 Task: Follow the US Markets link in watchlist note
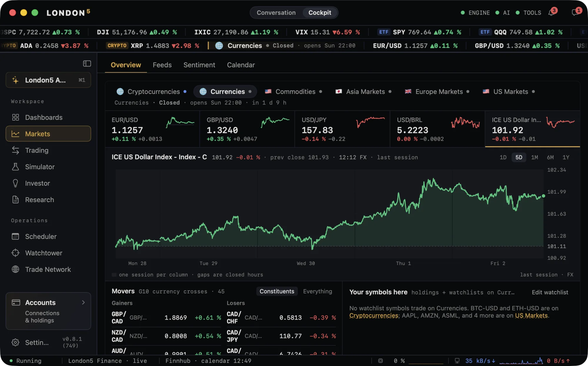(531, 316)
